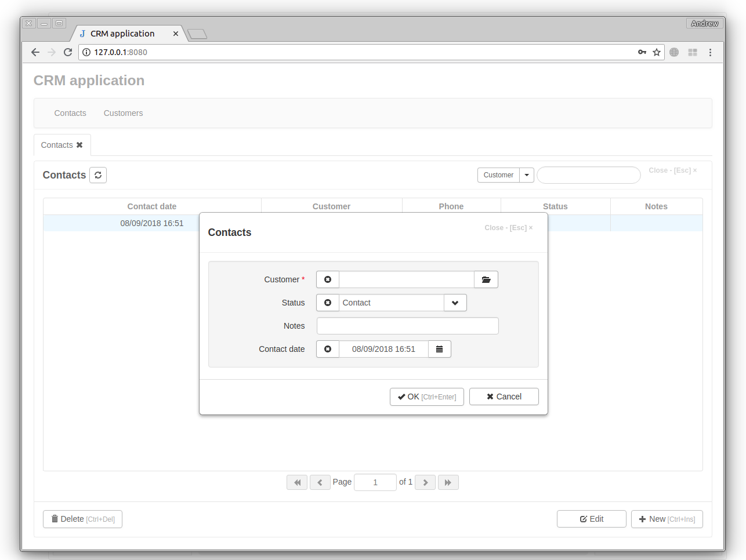Viewport: 746px width, 560px height.
Task: Close the Contacts tab with X
Action: [79, 145]
